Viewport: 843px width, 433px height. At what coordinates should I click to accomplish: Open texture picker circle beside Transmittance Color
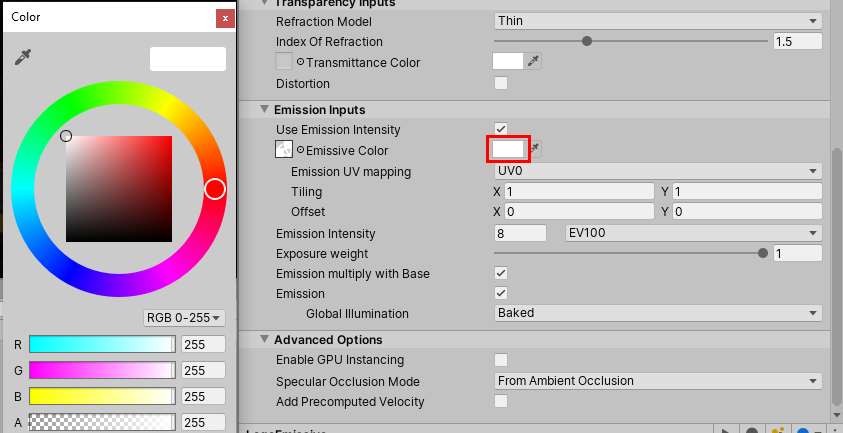(300, 63)
